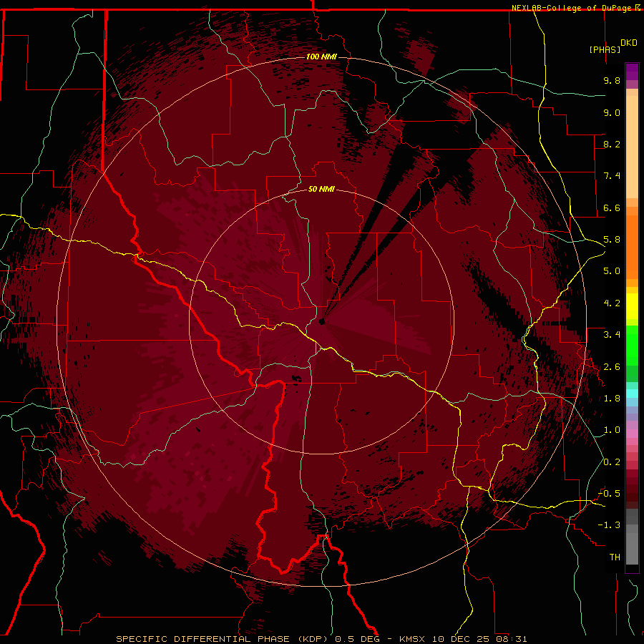Click the 3.4 legend value
Image resolution: width=644 pixels, height=644 pixels.
click(x=612, y=335)
